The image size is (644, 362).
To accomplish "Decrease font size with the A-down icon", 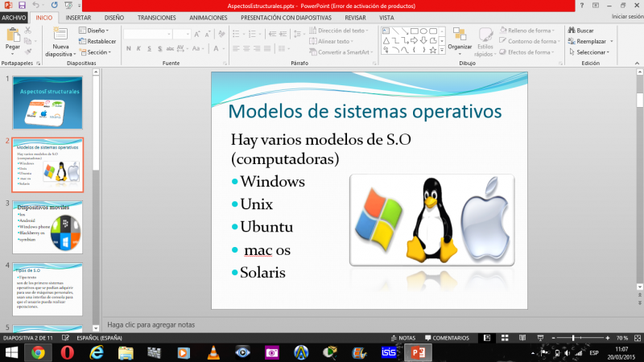I will point(208,34).
